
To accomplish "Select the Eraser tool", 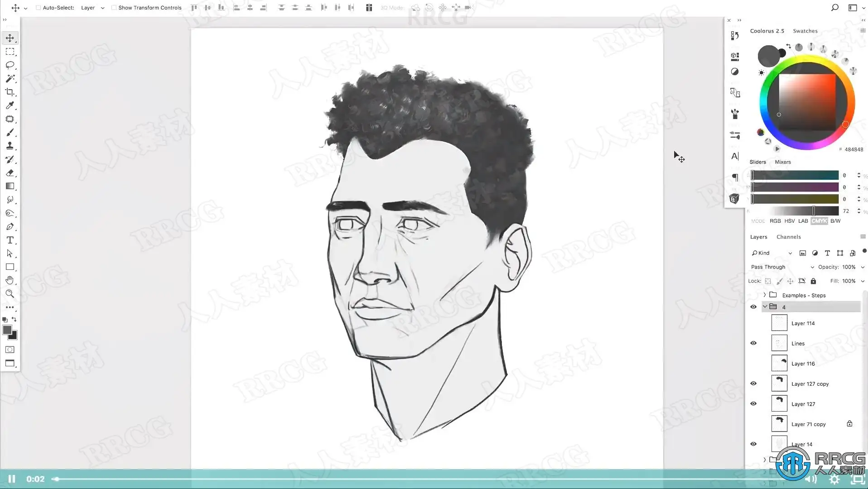I will coord(10,173).
